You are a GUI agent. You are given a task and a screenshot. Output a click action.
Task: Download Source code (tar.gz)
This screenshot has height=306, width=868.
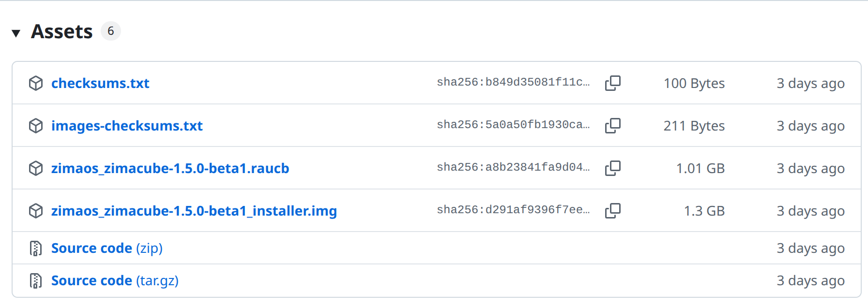(x=115, y=280)
